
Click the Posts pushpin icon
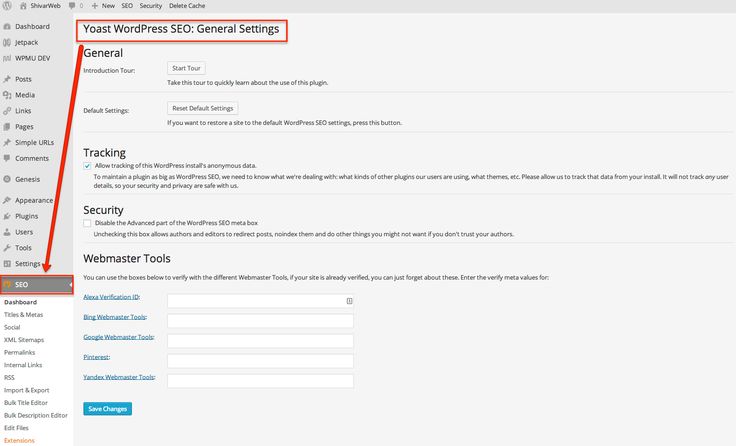(x=7, y=79)
